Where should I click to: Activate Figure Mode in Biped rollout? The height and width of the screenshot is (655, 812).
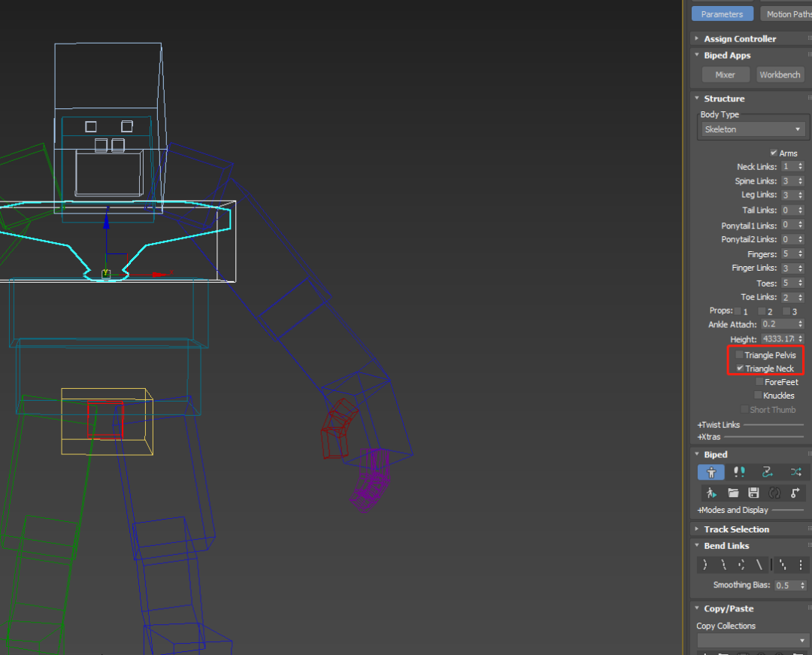(x=711, y=472)
